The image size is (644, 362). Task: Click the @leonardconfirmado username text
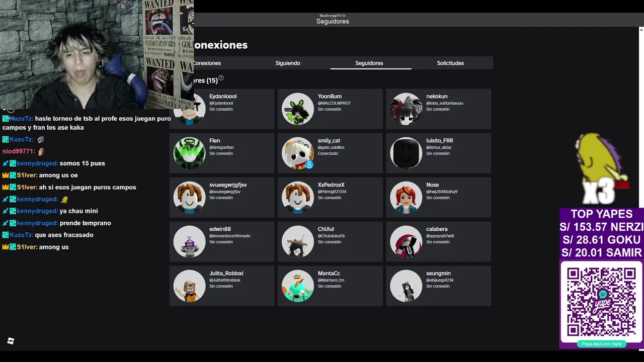coord(230,236)
